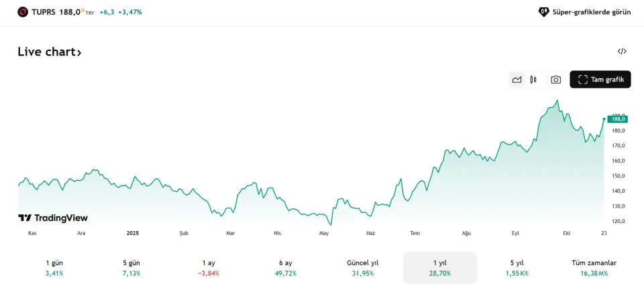Image resolution: width=644 pixels, height=288 pixels.
Task: Select the Tüm zamanlar time range
Action: click(594, 268)
